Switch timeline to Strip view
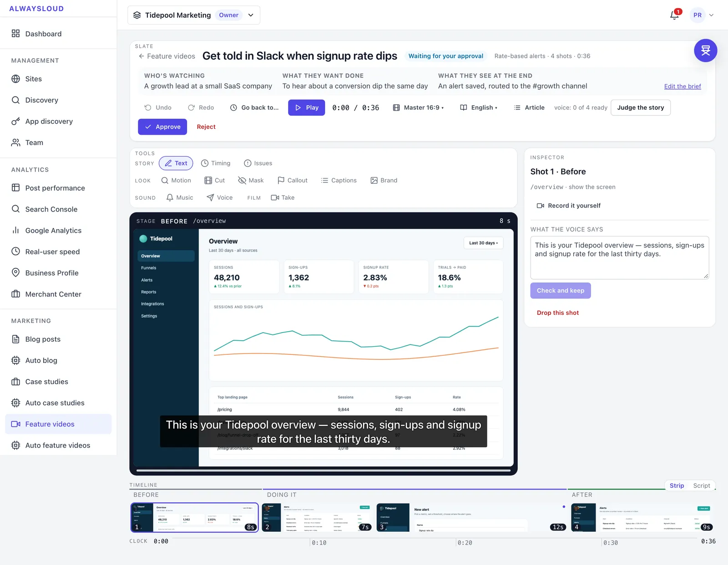Image resolution: width=728 pixels, height=565 pixels. pos(677,486)
